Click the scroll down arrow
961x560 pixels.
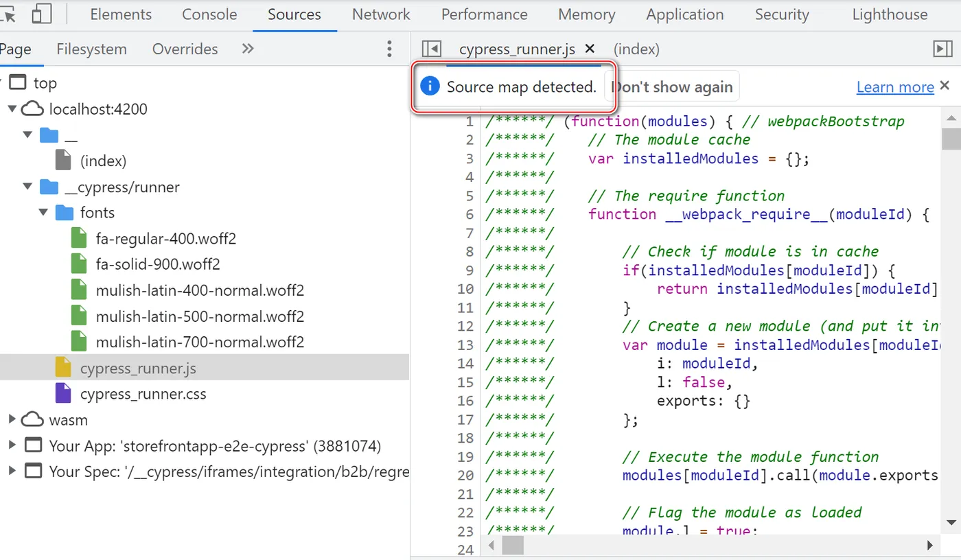tap(951, 523)
